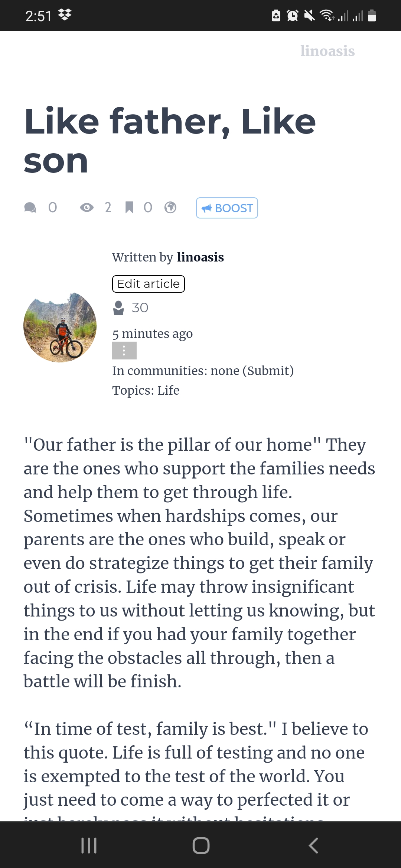
Task: Tap Android recent apps button
Action: 89,845
